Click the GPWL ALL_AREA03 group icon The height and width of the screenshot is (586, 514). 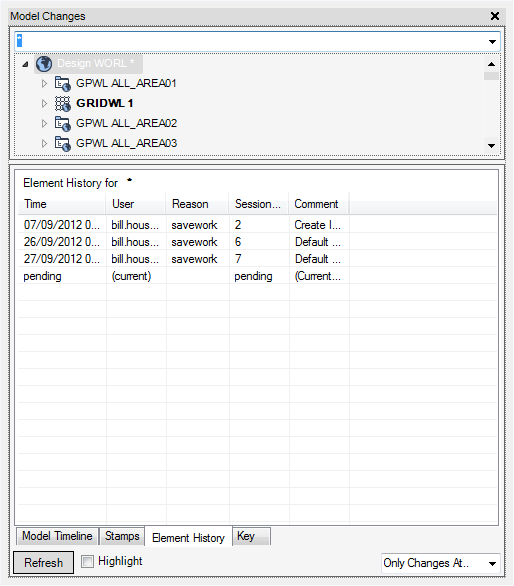pos(62,144)
